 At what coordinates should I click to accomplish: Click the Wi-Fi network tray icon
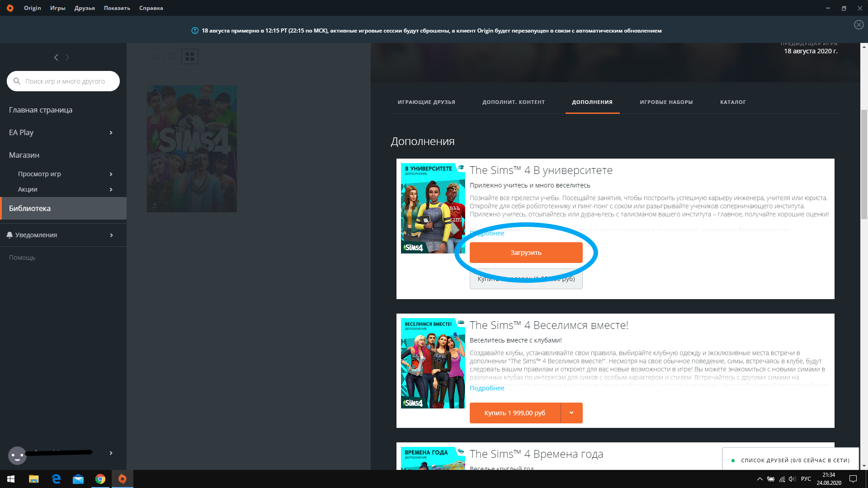click(x=782, y=479)
